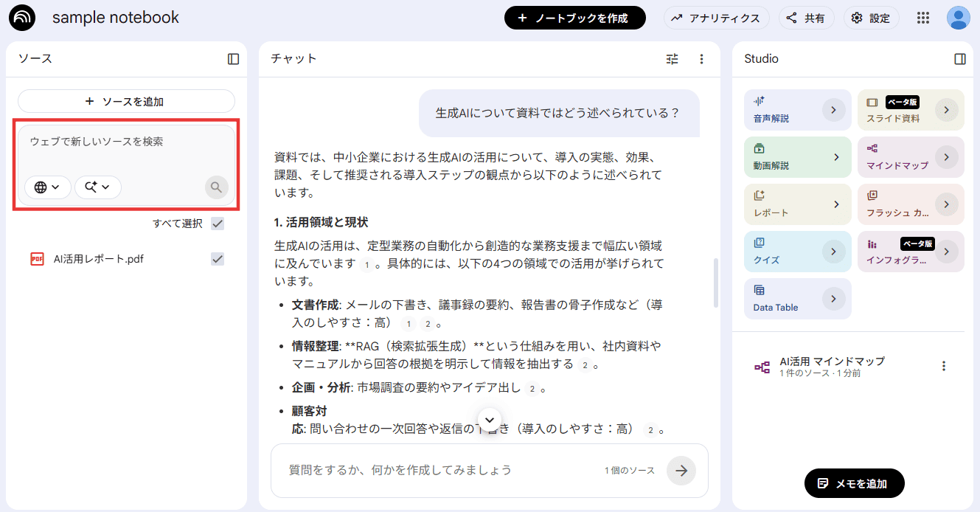Screen dimensions: 980x512
Task: Click the レポート document icon
Action: [759, 196]
